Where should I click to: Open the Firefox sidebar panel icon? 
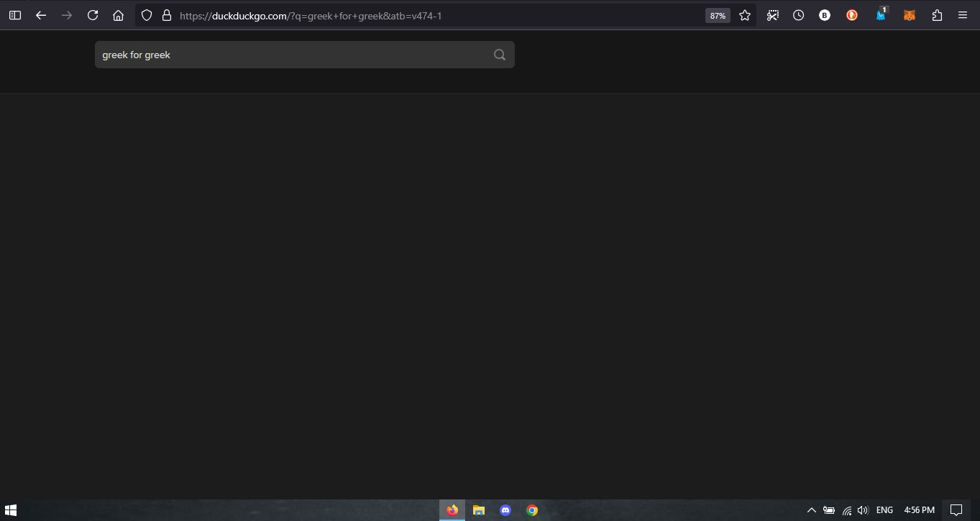coord(14,15)
